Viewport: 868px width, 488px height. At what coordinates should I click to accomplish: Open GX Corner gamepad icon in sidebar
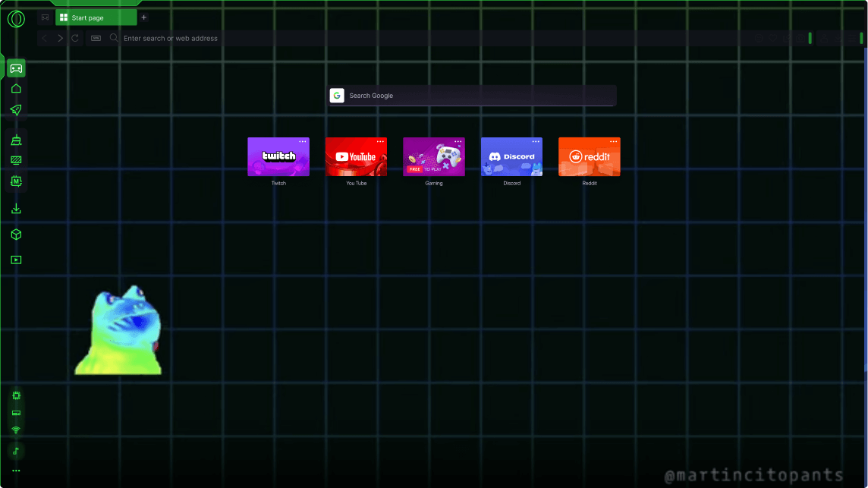(x=16, y=68)
